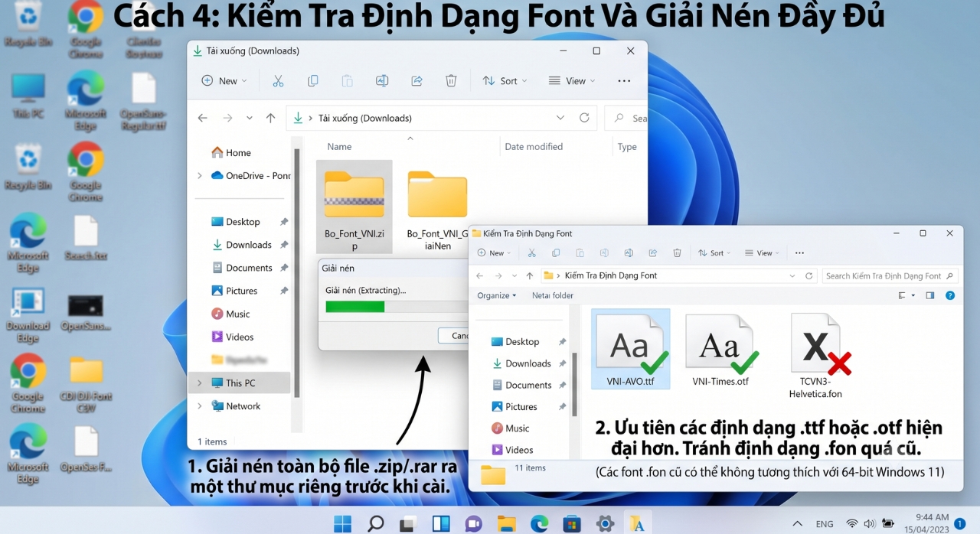Image resolution: width=980 pixels, height=534 pixels.
Task: Refresh the Kiểm Tra Định Dạng Font folder
Action: tap(809, 275)
